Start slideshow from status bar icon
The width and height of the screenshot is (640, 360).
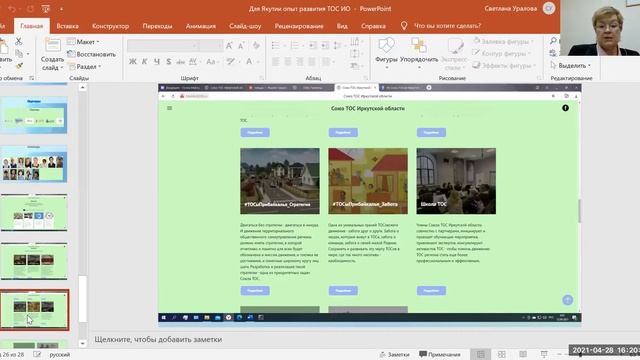544,354
